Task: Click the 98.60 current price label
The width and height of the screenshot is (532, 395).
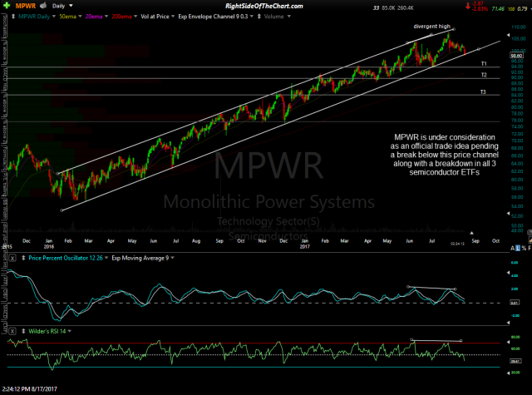Action: point(516,56)
